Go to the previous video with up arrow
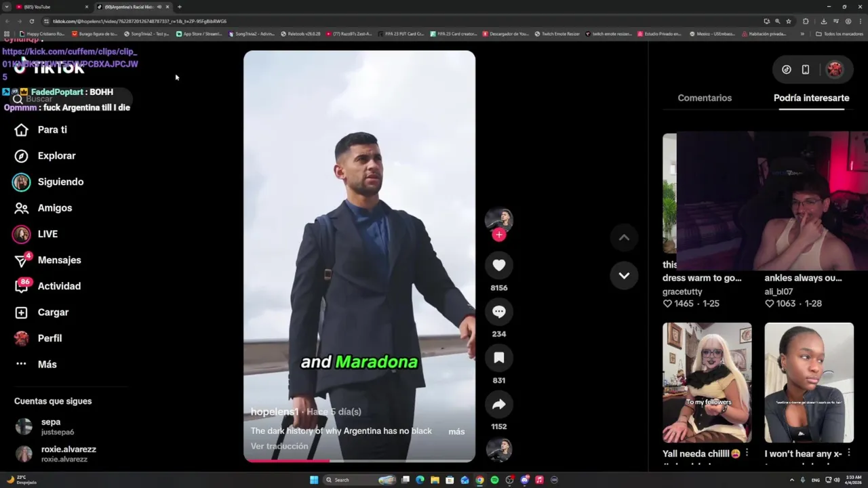Image resolution: width=868 pixels, height=488 pixels. coord(624,237)
